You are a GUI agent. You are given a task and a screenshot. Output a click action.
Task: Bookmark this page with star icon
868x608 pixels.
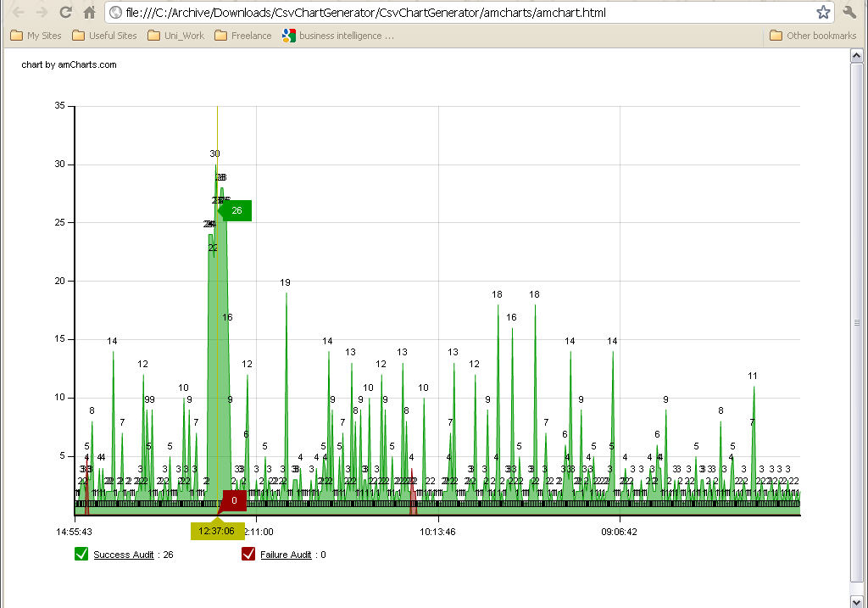(823, 13)
